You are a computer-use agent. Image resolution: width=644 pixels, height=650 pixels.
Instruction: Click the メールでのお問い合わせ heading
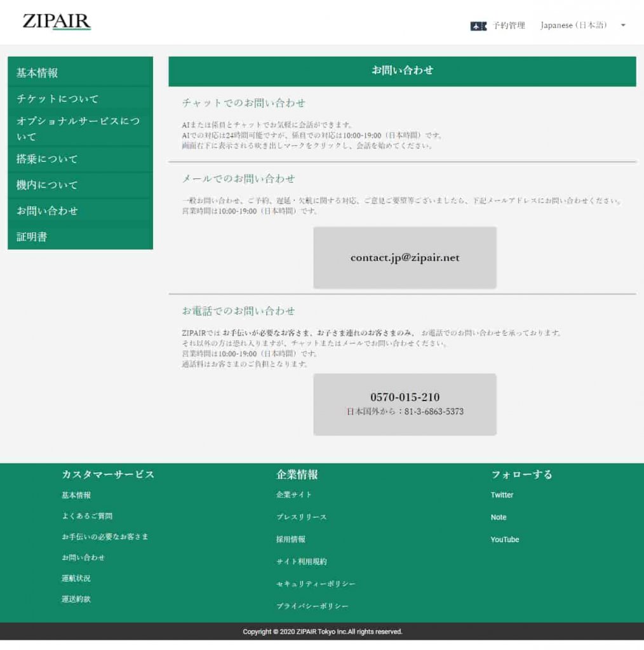point(238,178)
